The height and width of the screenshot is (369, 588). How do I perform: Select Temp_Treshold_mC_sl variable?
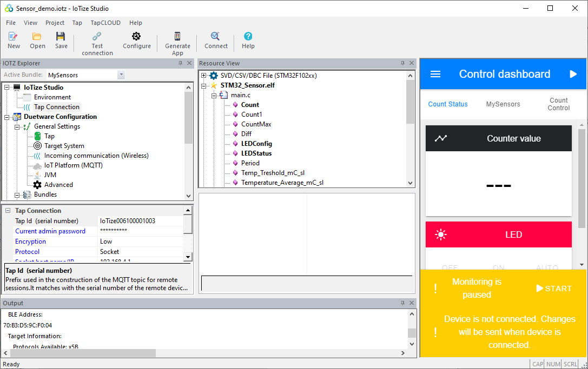[273, 173]
